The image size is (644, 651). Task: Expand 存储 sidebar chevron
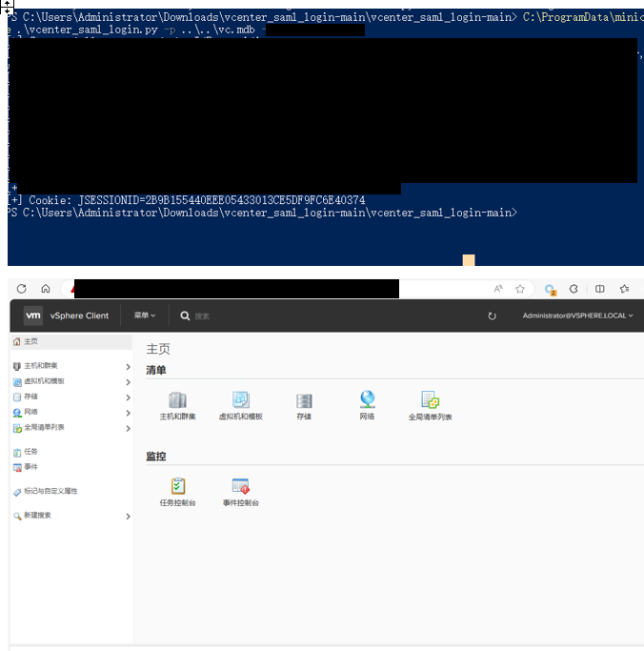(128, 397)
